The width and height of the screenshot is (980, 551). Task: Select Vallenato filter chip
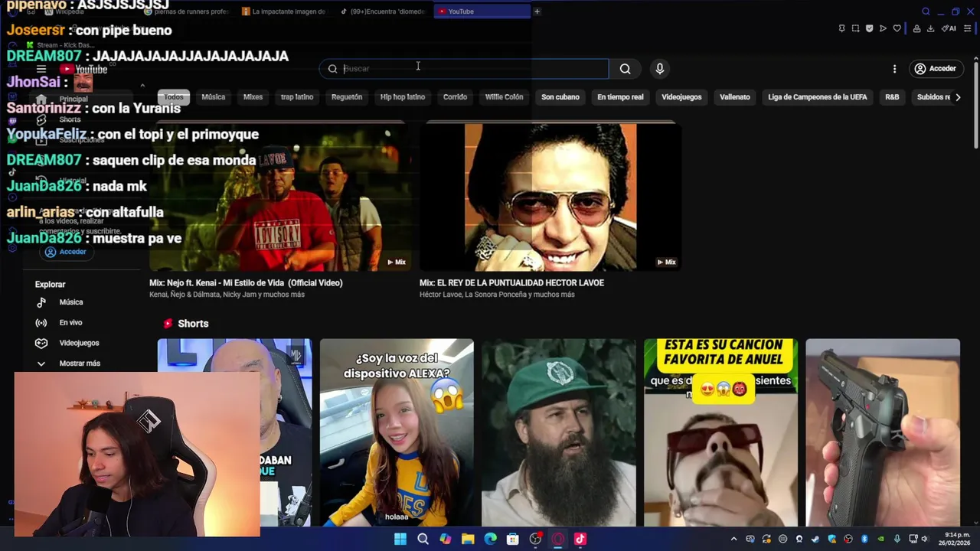coord(735,97)
